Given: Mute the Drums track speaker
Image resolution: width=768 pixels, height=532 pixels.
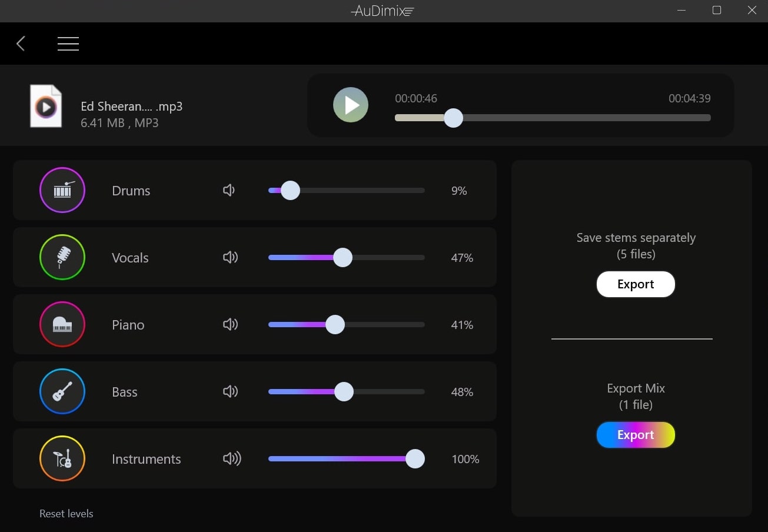Looking at the screenshot, I should [x=229, y=190].
